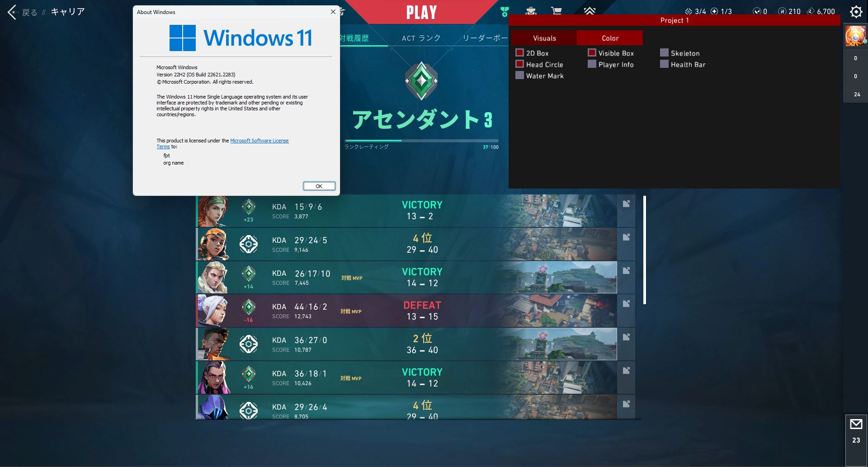Open details icon for KDA 29/24/5 match
The image size is (868, 467).
tap(626, 237)
